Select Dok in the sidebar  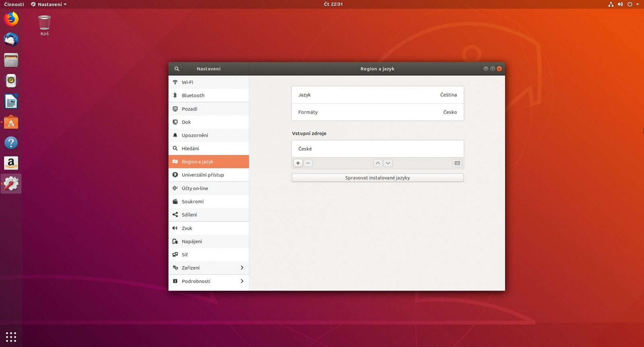tap(208, 122)
